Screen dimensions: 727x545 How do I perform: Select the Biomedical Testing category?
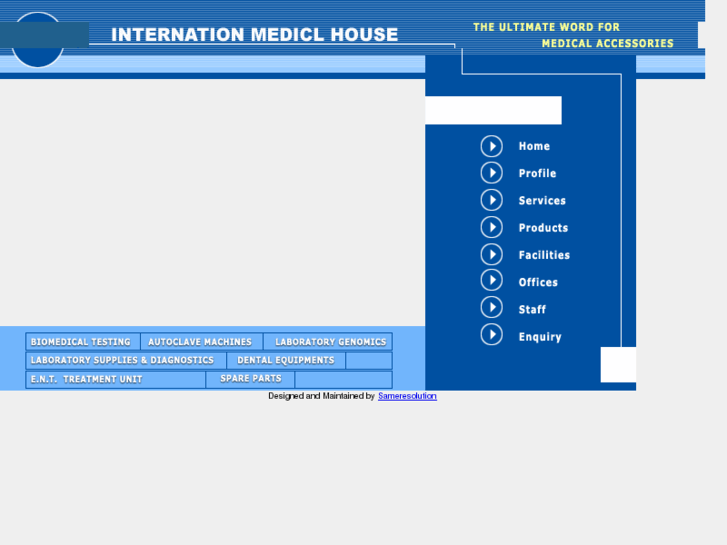pos(83,342)
